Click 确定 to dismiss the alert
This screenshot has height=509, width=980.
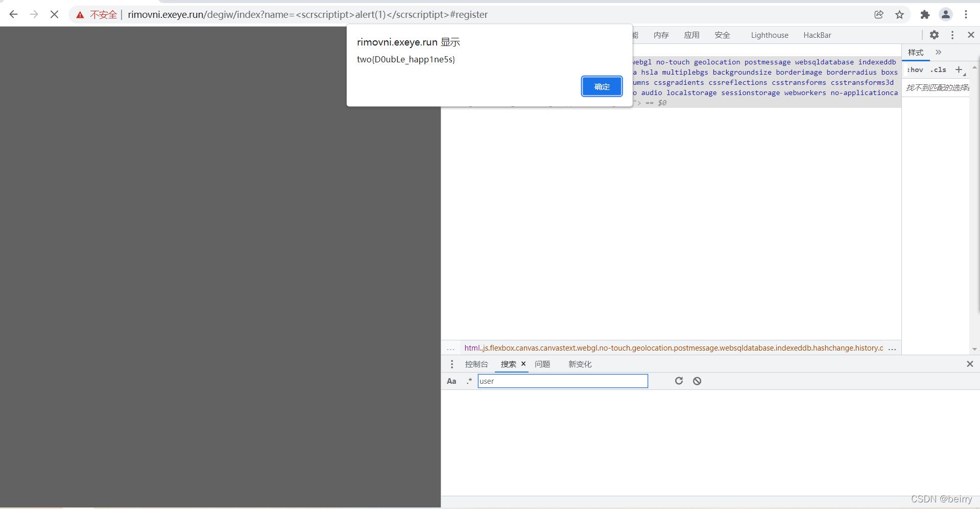602,86
